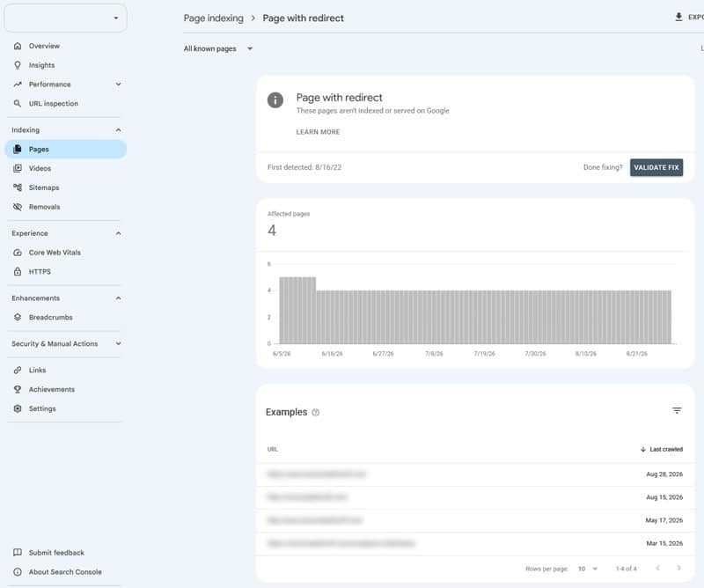Open the property selector dropdown
The height and width of the screenshot is (588, 704).
pos(65,18)
